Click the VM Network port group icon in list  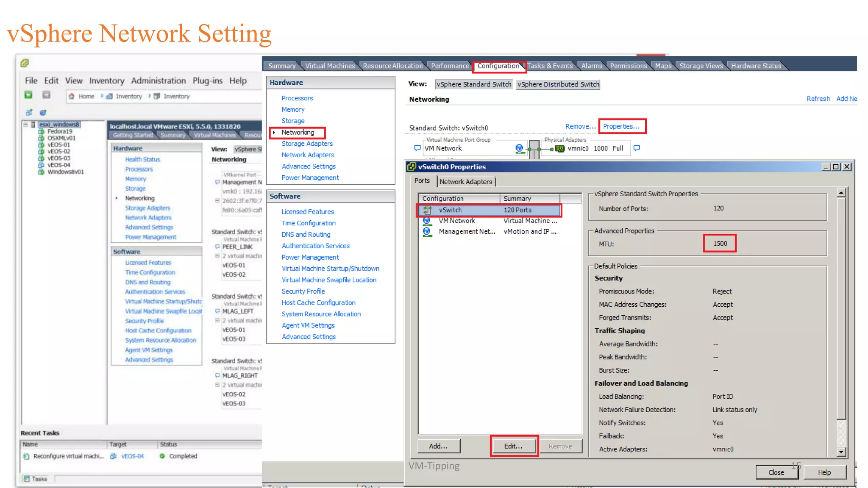[427, 221]
